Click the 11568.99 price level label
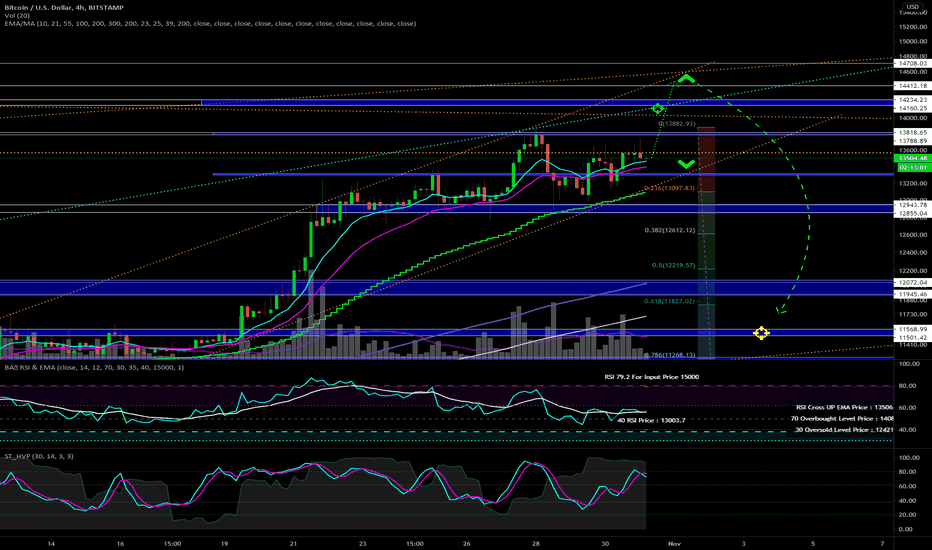Image resolution: width=932 pixels, height=550 pixels. pyautogui.click(x=913, y=329)
